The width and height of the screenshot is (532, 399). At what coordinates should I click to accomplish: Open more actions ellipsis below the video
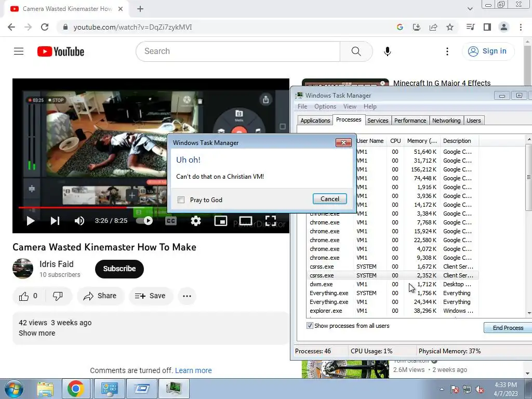coord(187,296)
